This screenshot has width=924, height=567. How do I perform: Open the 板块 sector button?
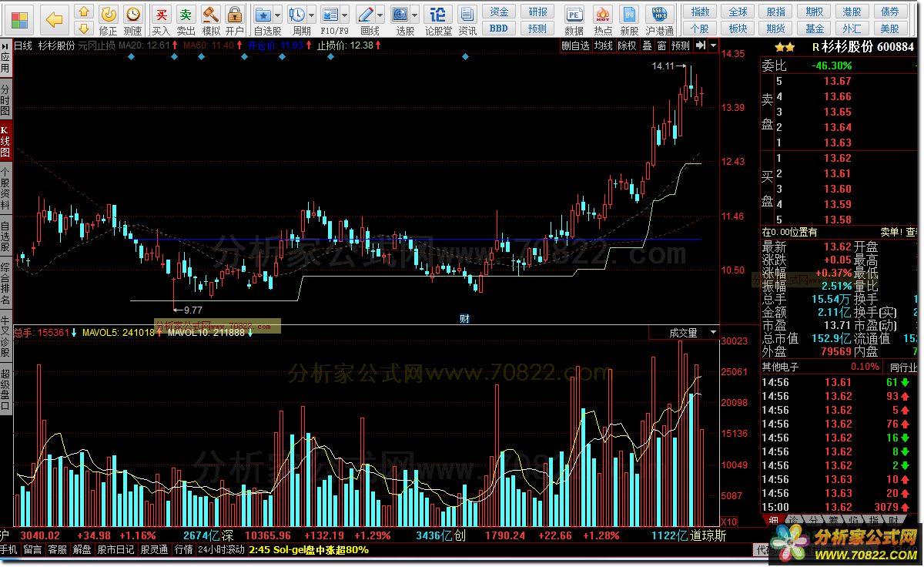[x=738, y=29]
